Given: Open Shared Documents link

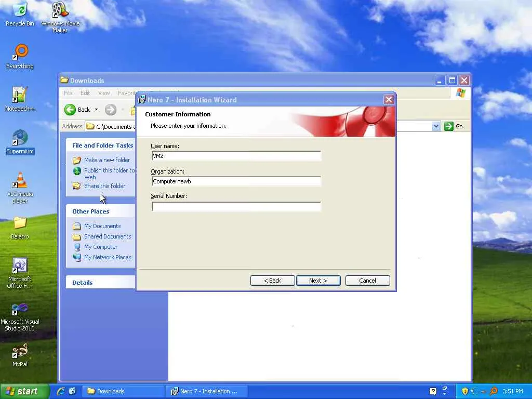Looking at the screenshot, I should click(x=108, y=236).
